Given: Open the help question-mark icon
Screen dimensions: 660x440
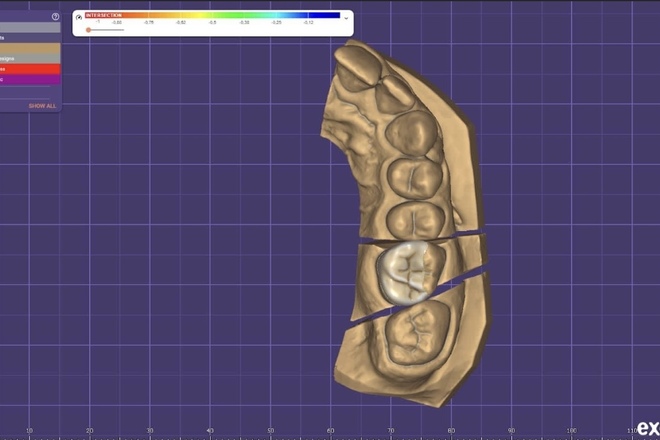Looking at the screenshot, I should (x=55, y=16).
